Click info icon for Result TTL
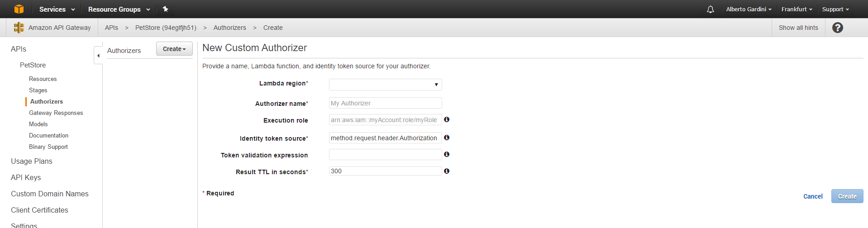868x228 pixels. (447, 171)
